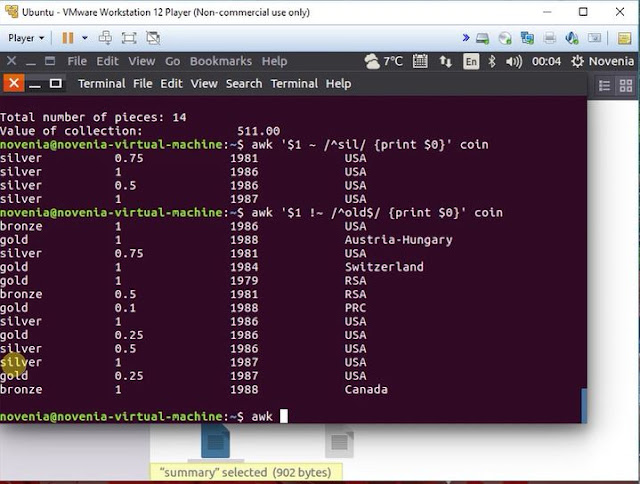Click the 'Total number of pieces: 14' line
Image resolution: width=640 pixels, height=484 pixels.
(x=93, y=118)
